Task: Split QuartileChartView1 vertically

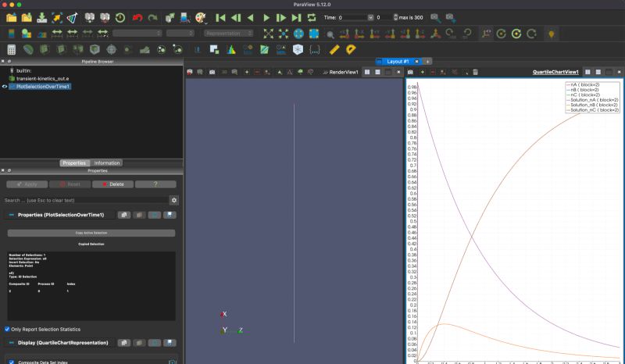Action: coord(598,72)
